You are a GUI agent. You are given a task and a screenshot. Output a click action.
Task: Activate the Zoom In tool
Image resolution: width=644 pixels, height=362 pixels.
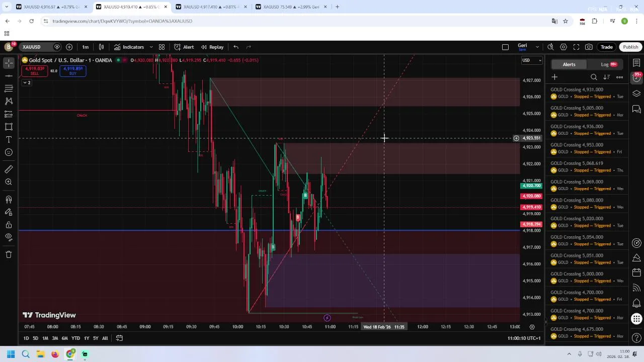click(9, 182)
